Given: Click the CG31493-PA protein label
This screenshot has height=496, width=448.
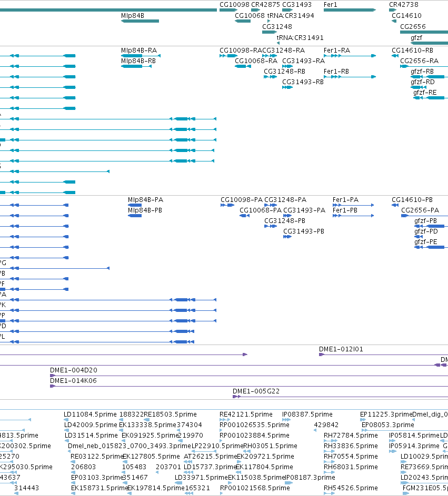Looking at the screenshot, I should 304,210.
